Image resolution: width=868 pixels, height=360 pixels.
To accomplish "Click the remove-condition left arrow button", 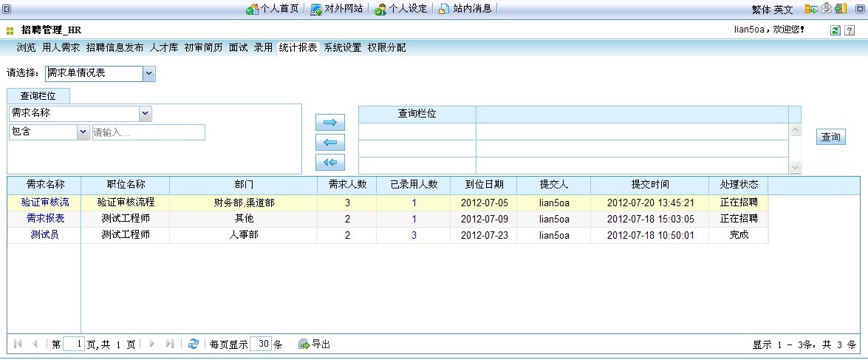I will click(330, 143).
